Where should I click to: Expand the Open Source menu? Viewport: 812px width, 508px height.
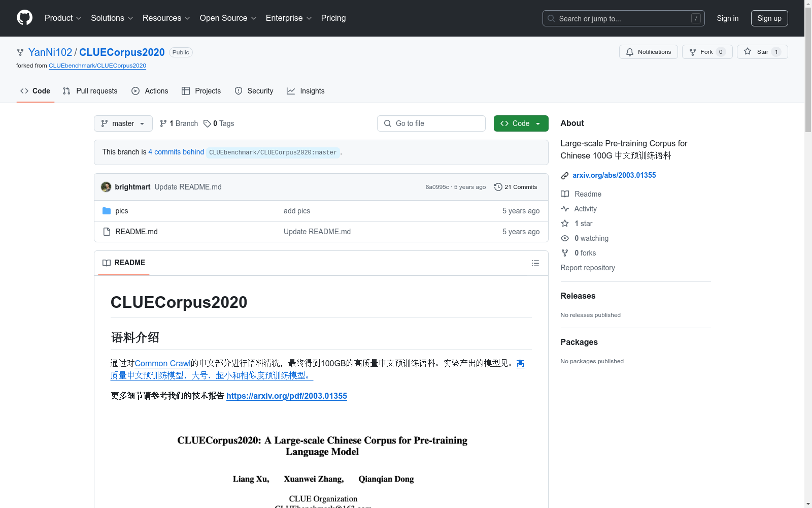pyautogui.click(x=228, y=18)
